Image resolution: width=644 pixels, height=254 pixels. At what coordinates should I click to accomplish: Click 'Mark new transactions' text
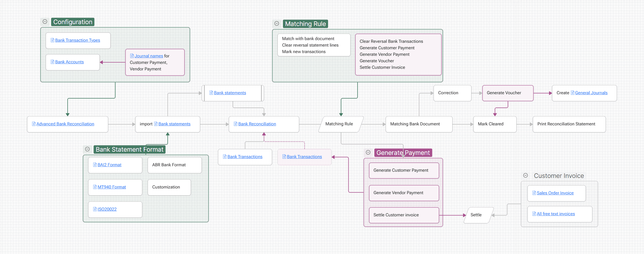pos(304,51)
